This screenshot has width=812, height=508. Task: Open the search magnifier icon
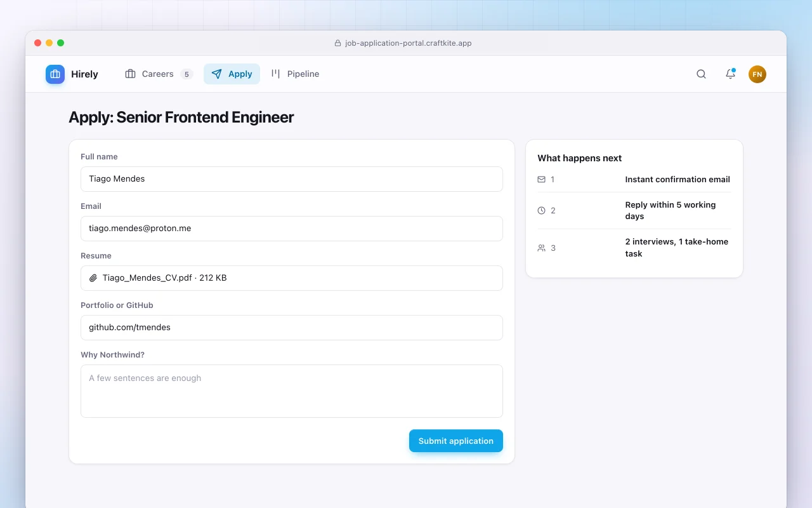coord(701,74)
